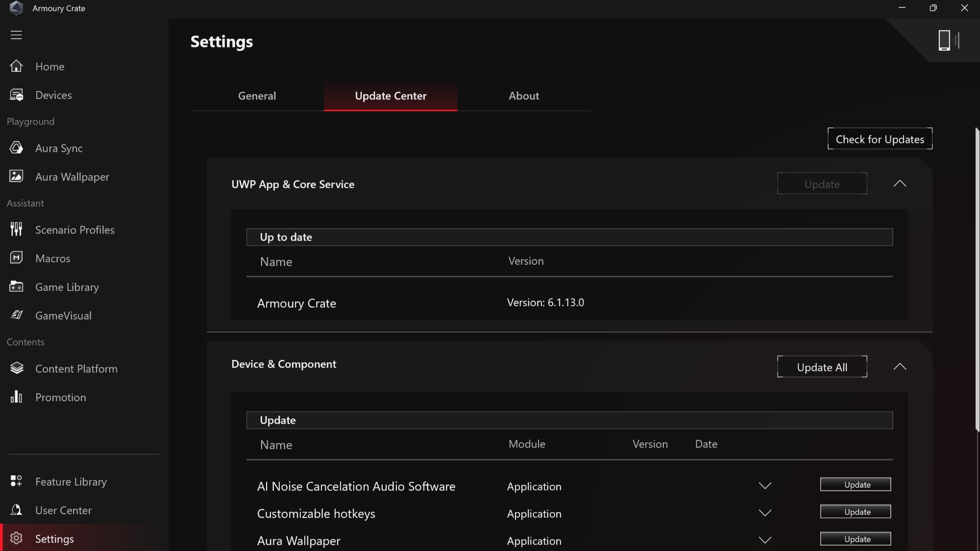Click the Scenario Profiles sliders icon
Screen dimensions: 980x551
pyautogui.click(x=16, y=229)
